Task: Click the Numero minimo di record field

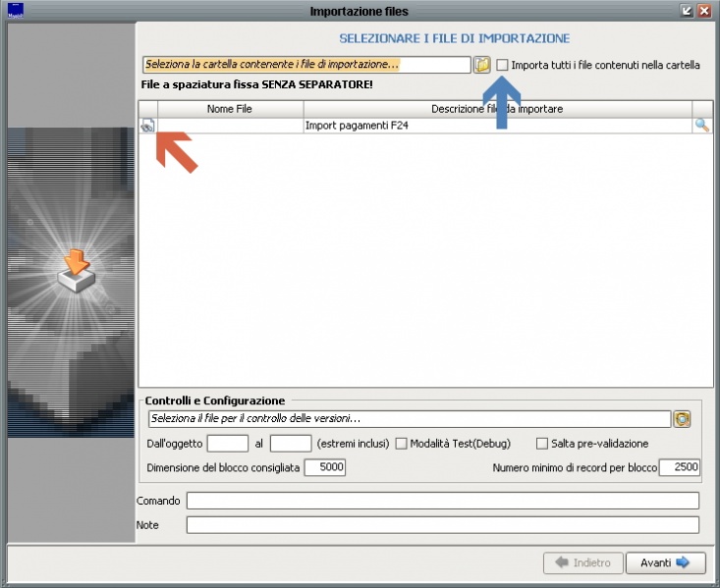Action: point(679,468)
